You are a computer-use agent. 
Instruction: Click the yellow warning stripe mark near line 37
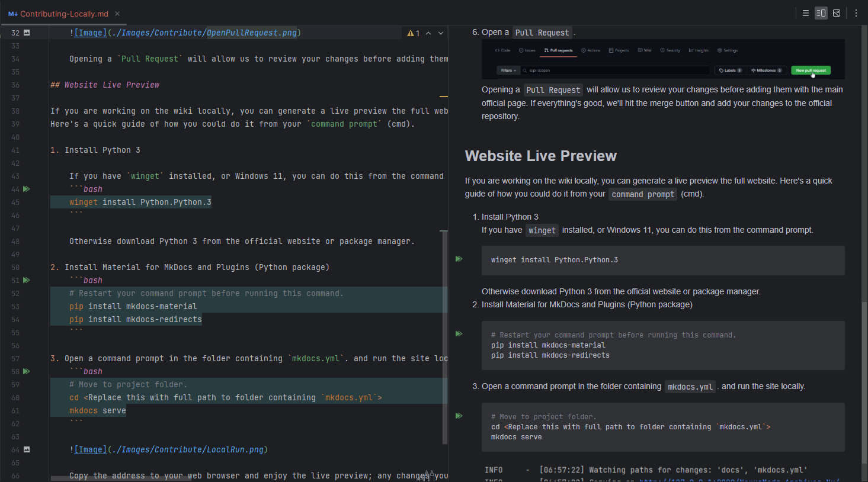click(x=443, y=96)
